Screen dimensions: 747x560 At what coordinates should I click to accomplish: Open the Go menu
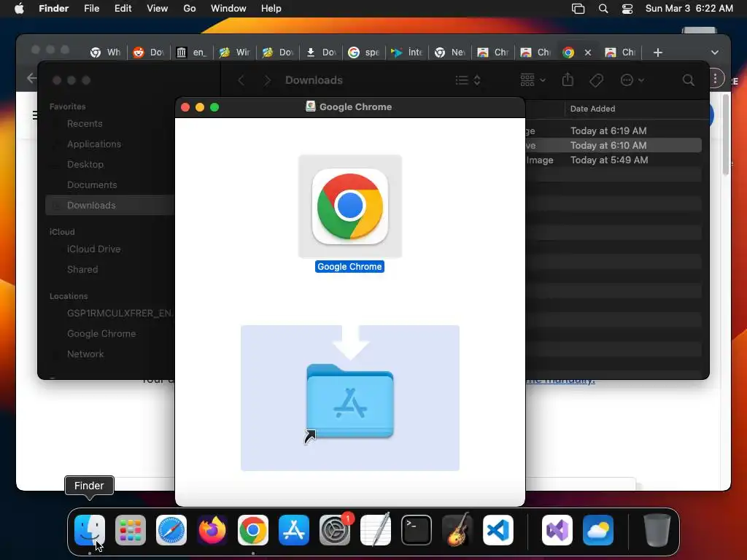(x=190, y=9)
